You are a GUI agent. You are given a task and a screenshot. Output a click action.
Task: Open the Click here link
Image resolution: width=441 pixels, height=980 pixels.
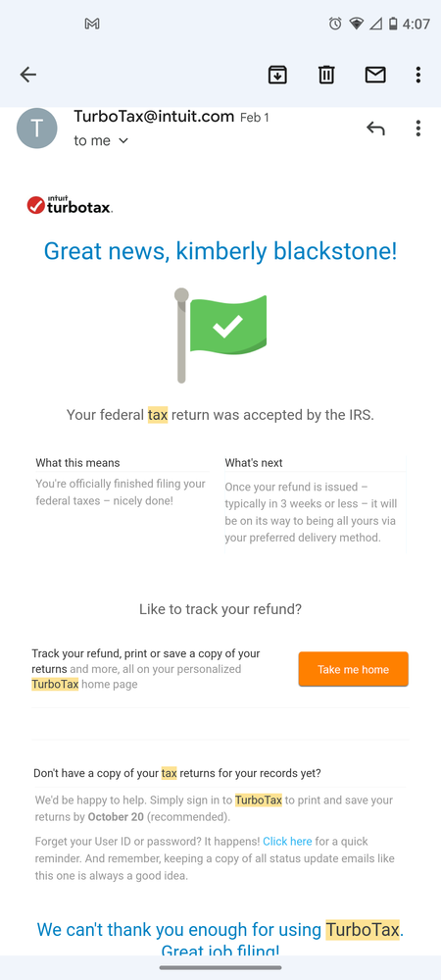[287, 842]
